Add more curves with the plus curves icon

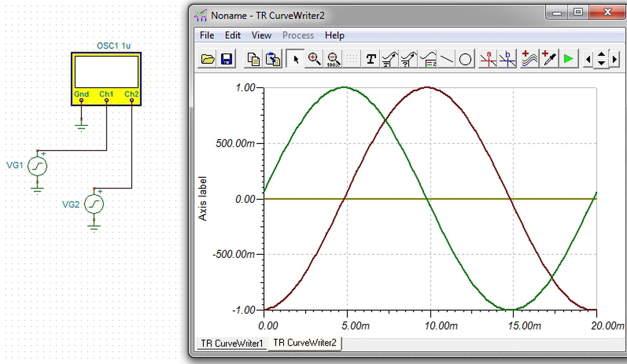tap(529, 59)
